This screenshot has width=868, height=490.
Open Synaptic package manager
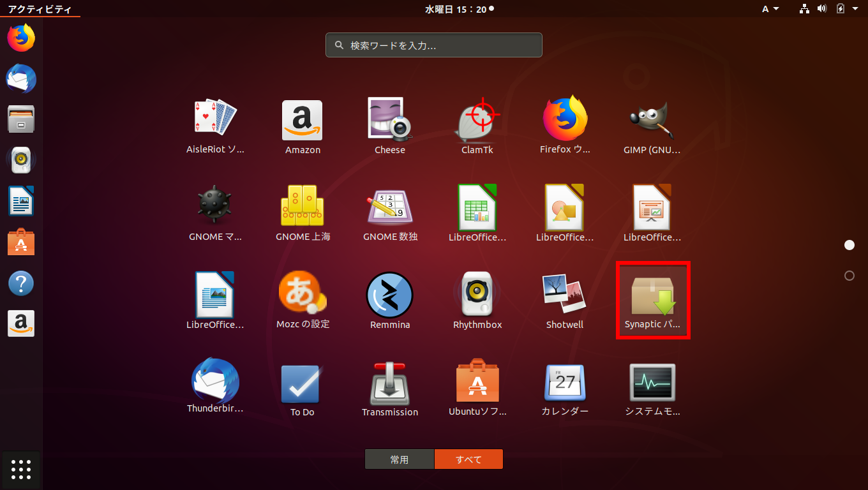(x=652, y=301)
